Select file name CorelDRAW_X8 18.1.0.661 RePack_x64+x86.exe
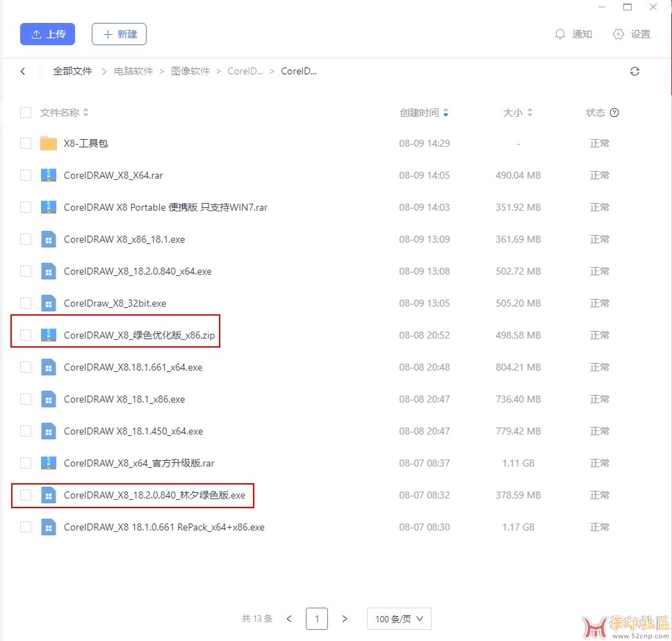Viewport: 672px width, 641px height. click(x=164, y=527)
